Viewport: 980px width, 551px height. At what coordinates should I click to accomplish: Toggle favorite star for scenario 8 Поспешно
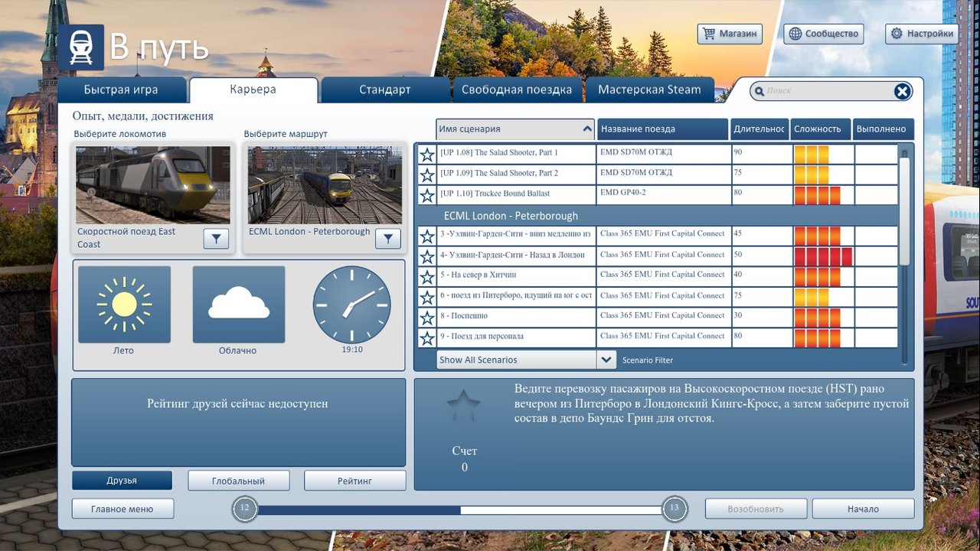(427, 318)
